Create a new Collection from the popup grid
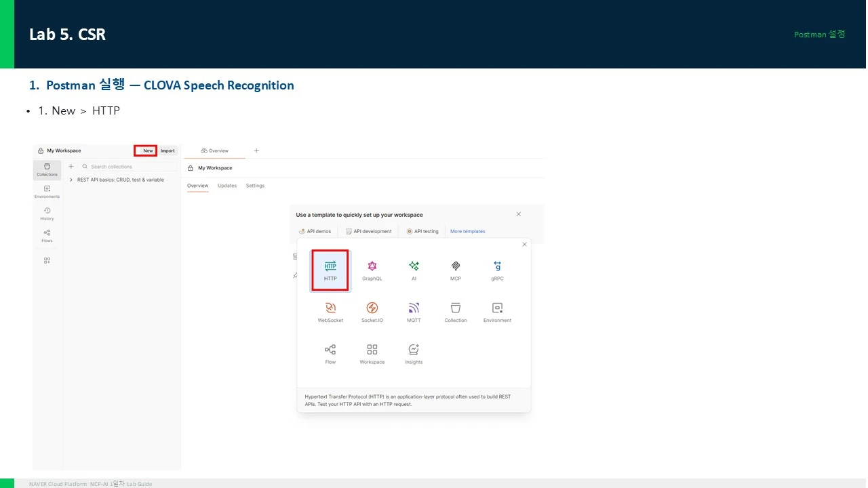Screen dimensions: 868x488 click(x=456, y=312)
